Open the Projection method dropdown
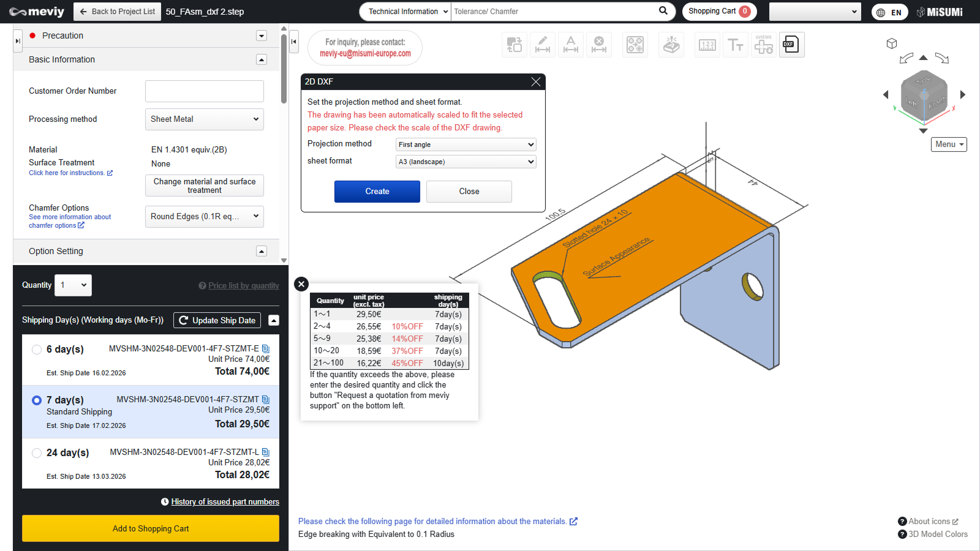 point(466,144)
